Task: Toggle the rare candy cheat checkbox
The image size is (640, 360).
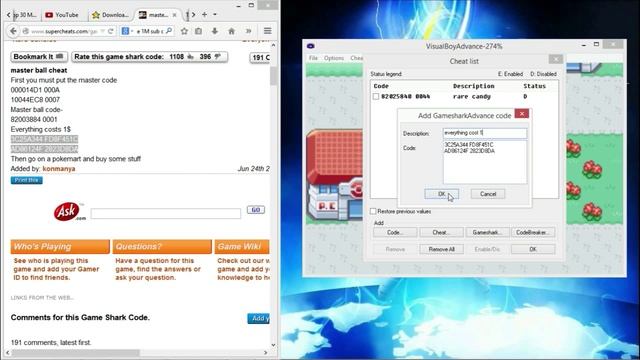Action: 376,97
